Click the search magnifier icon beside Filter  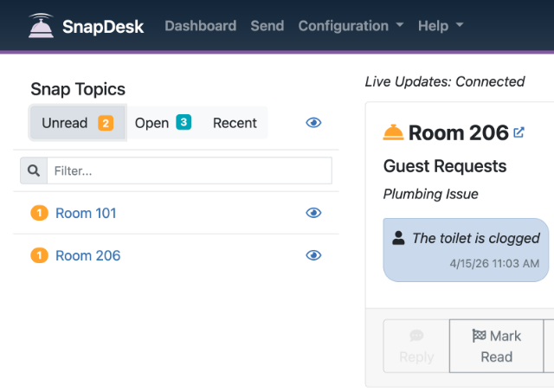point(34,171)
